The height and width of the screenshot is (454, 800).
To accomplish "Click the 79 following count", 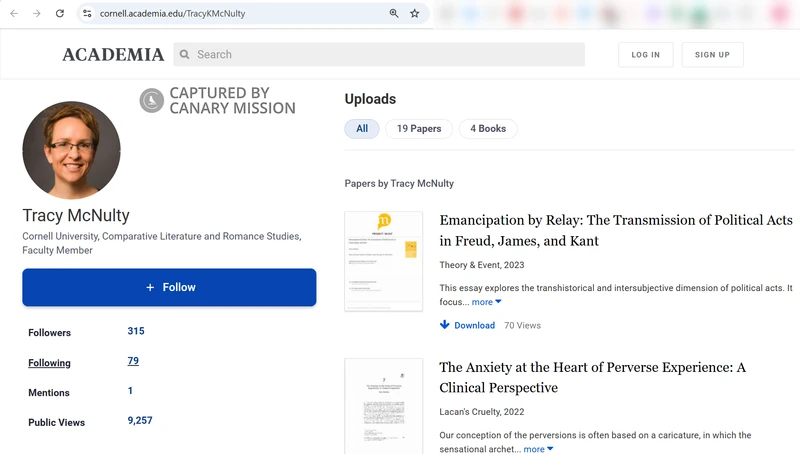I will point(133,361).
